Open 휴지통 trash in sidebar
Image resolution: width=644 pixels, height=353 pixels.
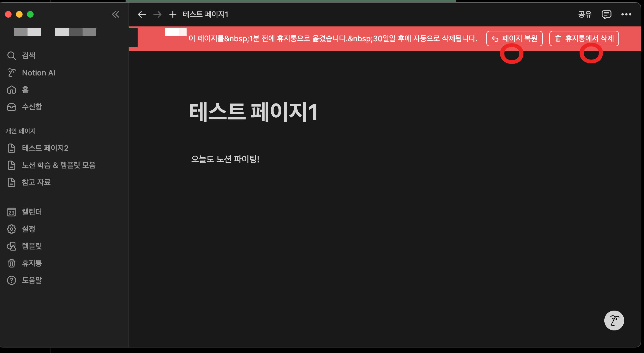(x=32, y=263)
